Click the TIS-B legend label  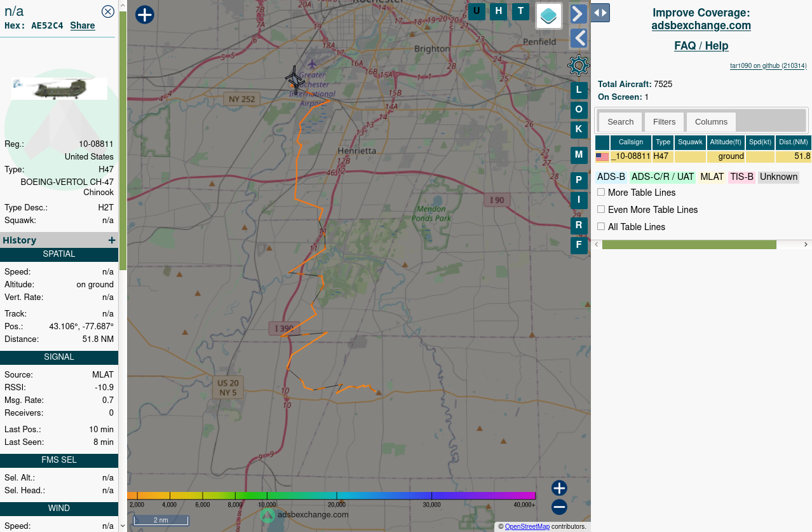tap(742, 177)
